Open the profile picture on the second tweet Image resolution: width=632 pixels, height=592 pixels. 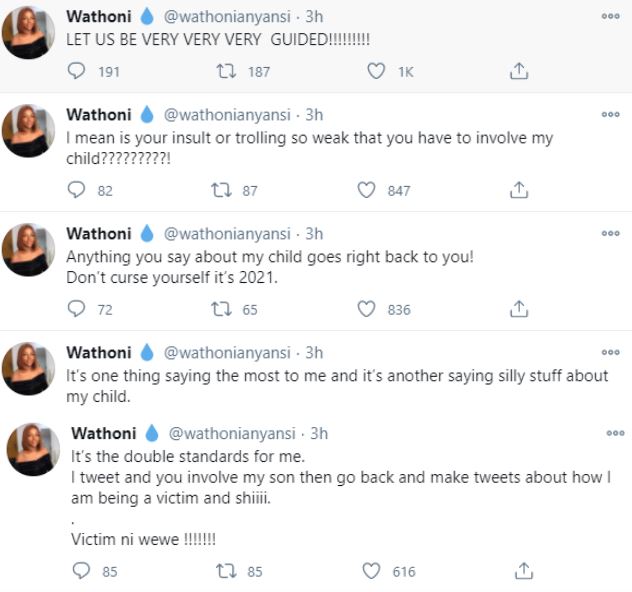[x=29, y=131]
